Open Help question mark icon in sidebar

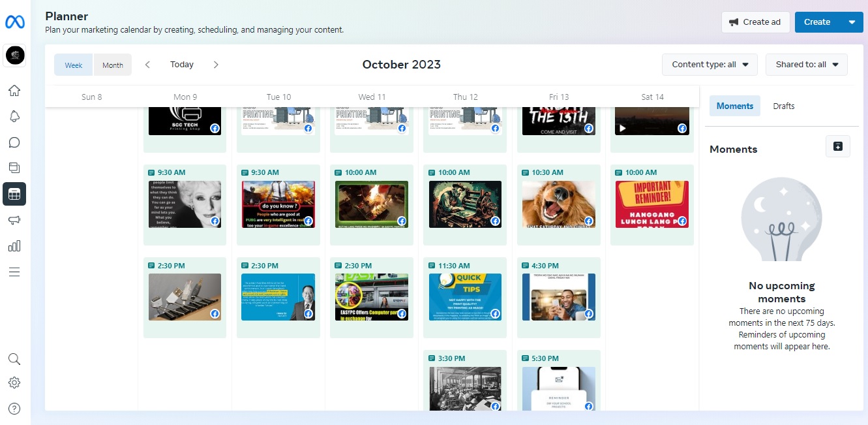coord(14,409)
